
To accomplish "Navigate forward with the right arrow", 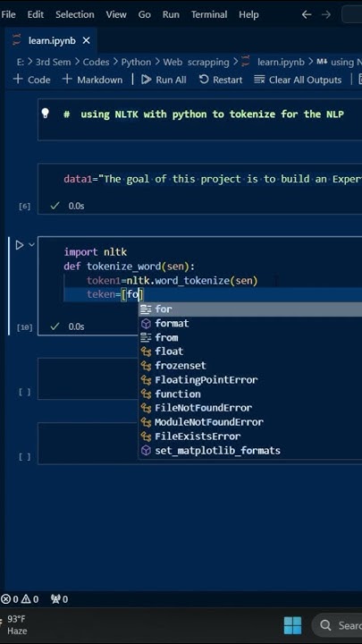I will coord(326,14).
